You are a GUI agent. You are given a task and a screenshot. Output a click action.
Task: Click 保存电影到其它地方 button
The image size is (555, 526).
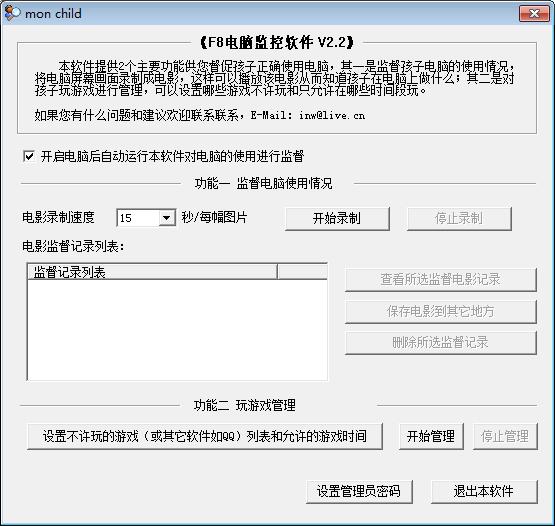(440, 311)
